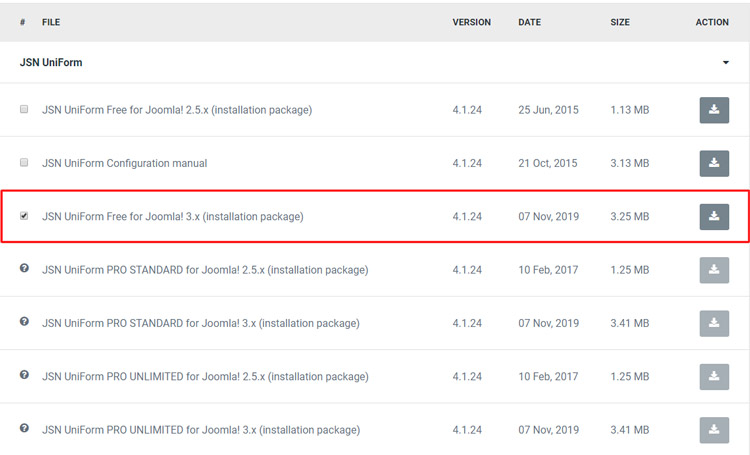Click the DATE column header
The image size is (750, 455).
point(529,22)
